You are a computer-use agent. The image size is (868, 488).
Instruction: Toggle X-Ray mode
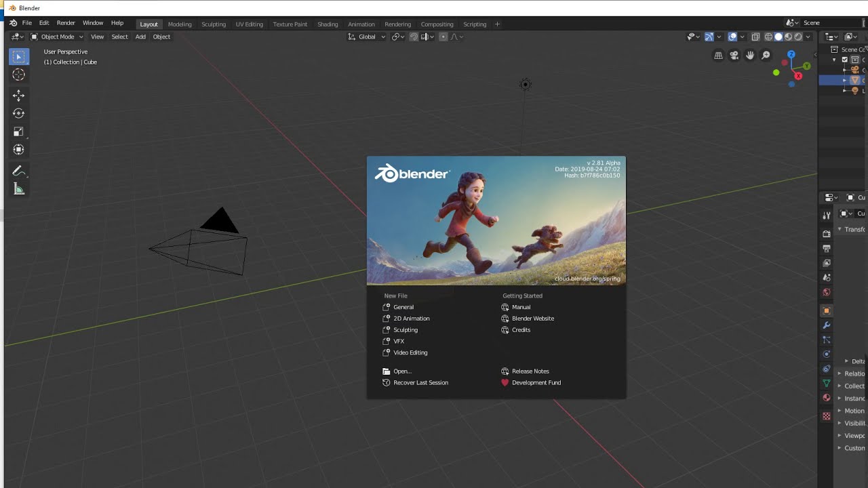755,37
